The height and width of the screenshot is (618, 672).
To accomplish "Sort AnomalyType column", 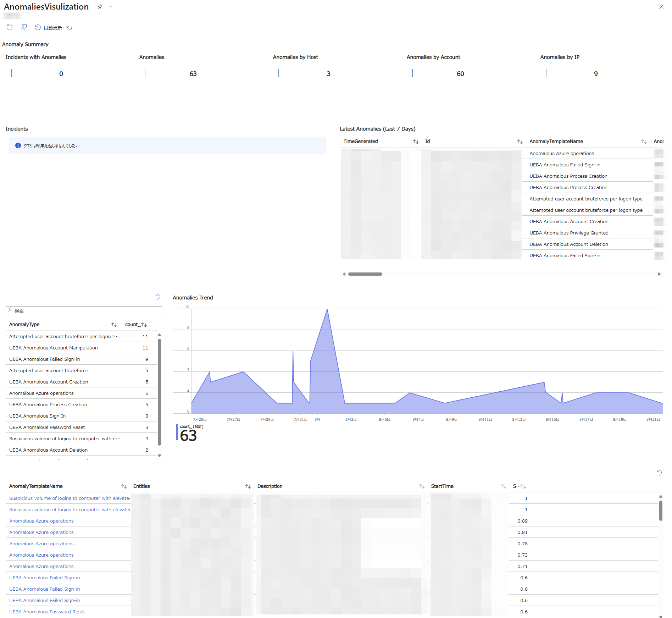I will coord(114,325).
